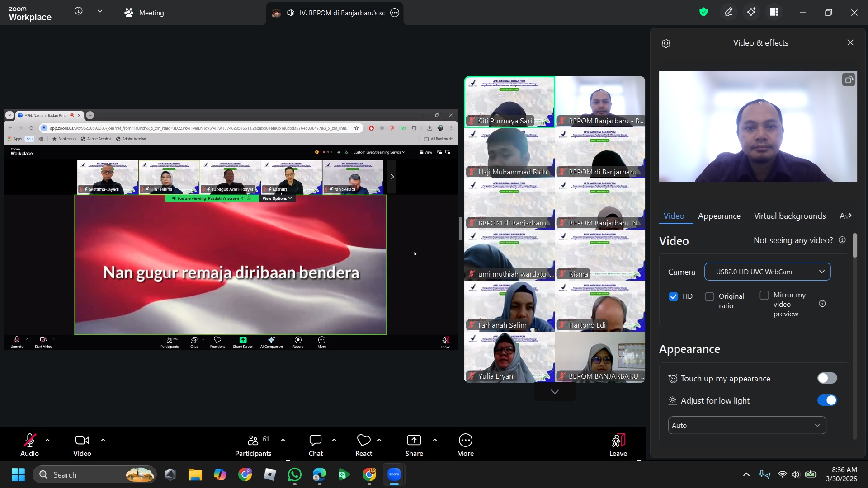Select Farhanah Salim's video thumbnail
Viewport: 868px width, 488px height.
pyautogui.click(x=509, y=306)
